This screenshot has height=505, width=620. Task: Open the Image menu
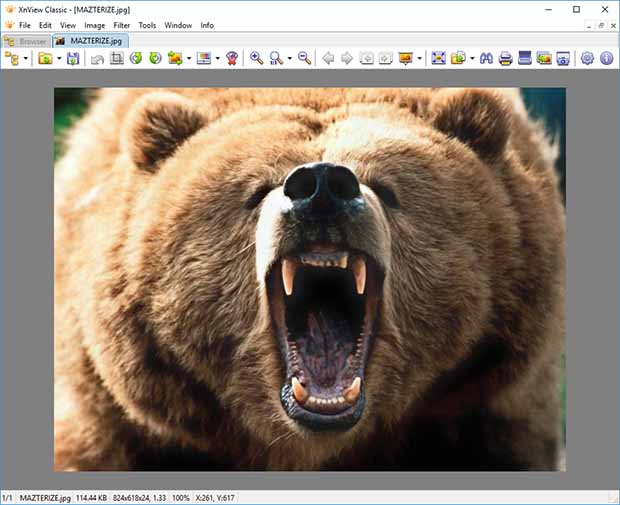[x=95, y=25]
